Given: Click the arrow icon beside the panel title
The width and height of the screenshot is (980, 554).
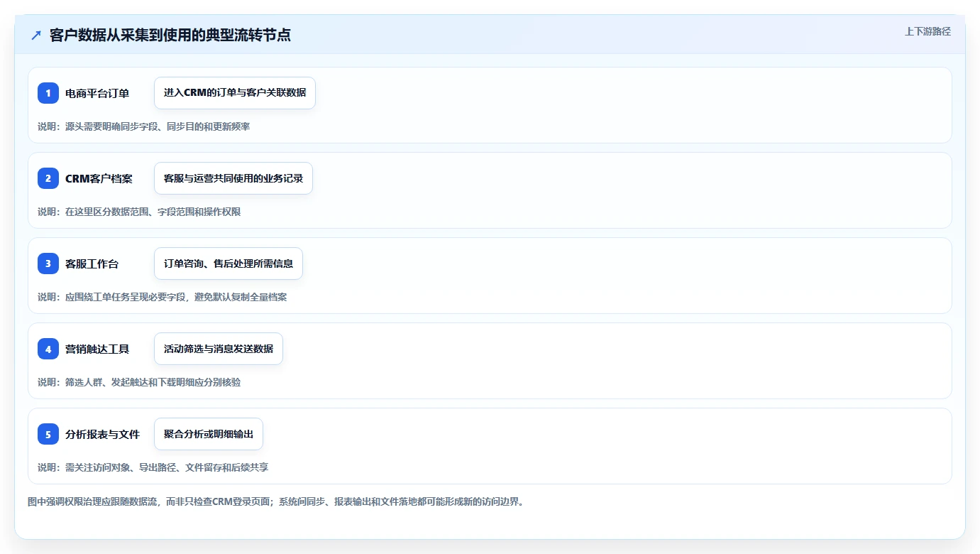Looking at the screenshot, I should click(36, 36).
